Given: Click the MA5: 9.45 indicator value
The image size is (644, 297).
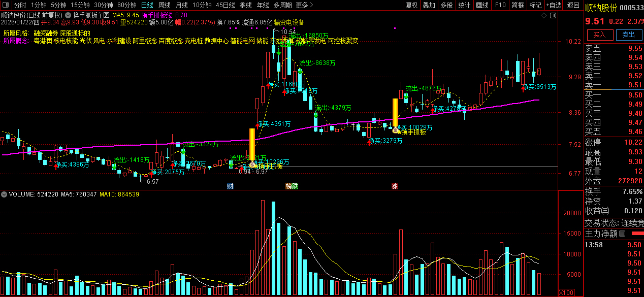Looking at the screenshot, I should coord(125,15).
